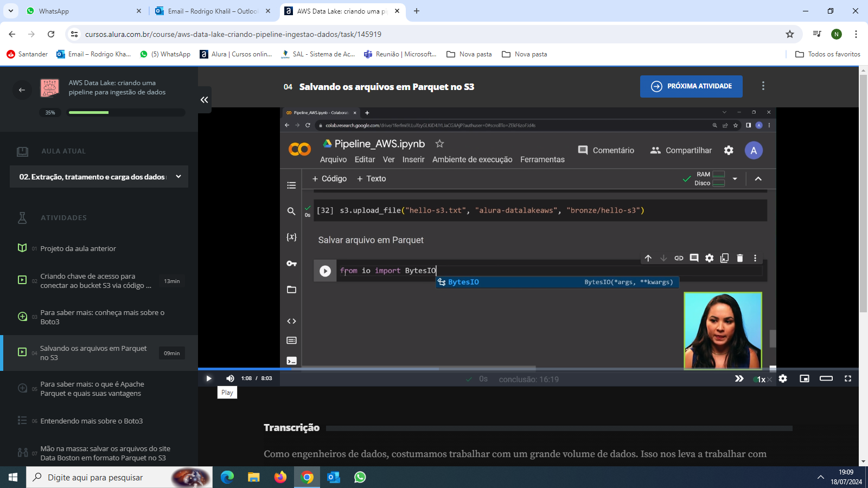Play the course video
The width and height of the screenshot is (868, 488).
[208, 378]
